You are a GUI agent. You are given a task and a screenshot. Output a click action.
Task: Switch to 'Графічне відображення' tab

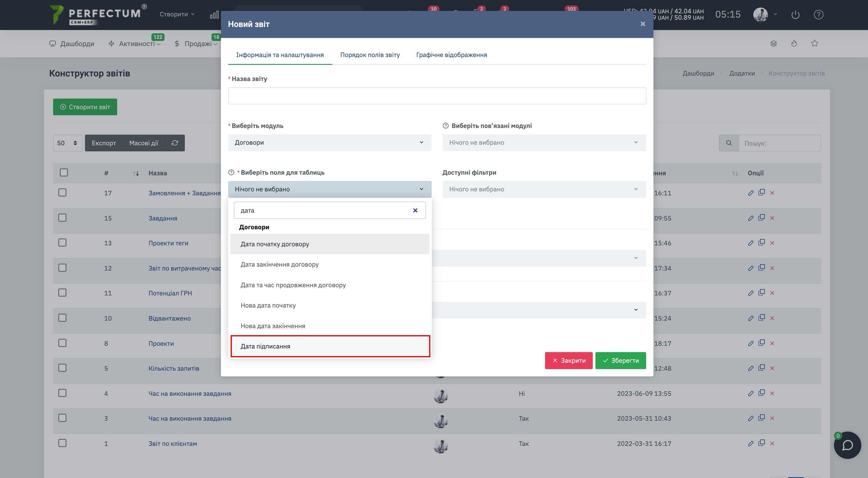452,55
